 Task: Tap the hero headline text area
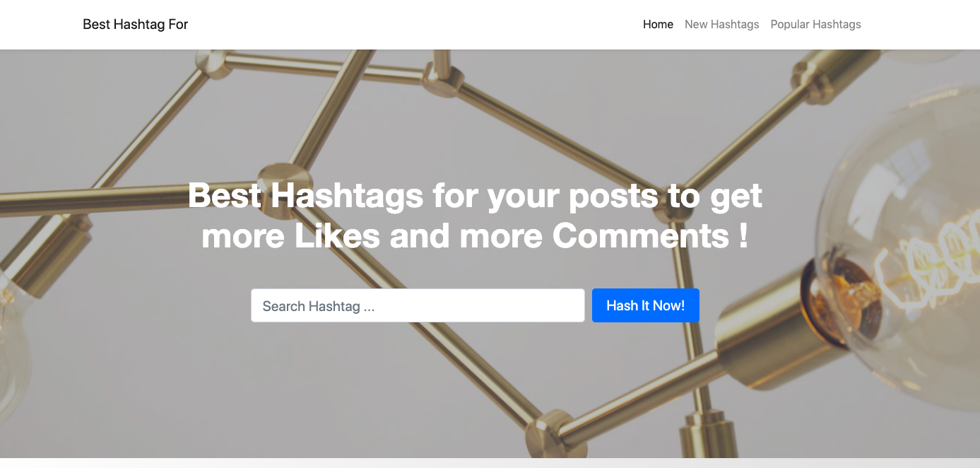[x=475, y=216]
